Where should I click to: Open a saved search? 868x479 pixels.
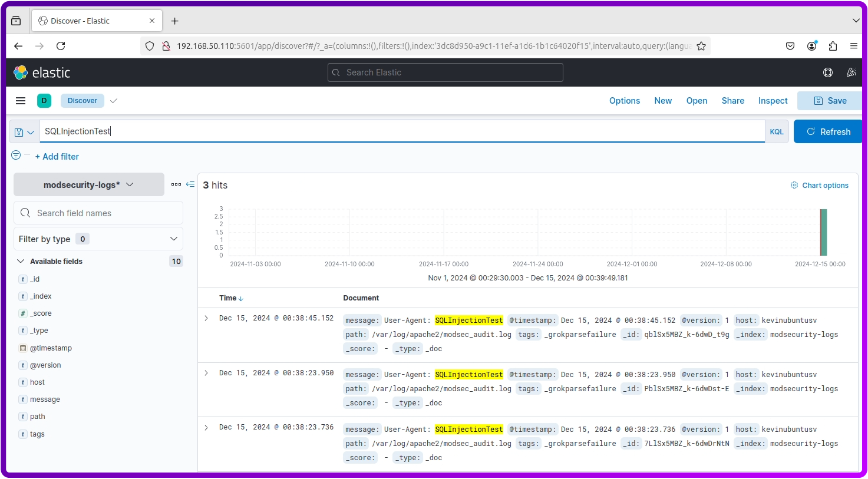pos(697,101)
